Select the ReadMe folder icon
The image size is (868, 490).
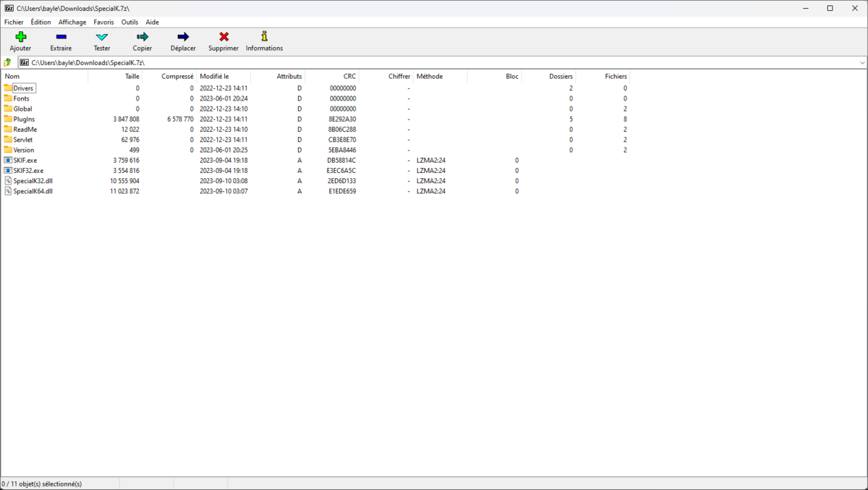point(8,129)
